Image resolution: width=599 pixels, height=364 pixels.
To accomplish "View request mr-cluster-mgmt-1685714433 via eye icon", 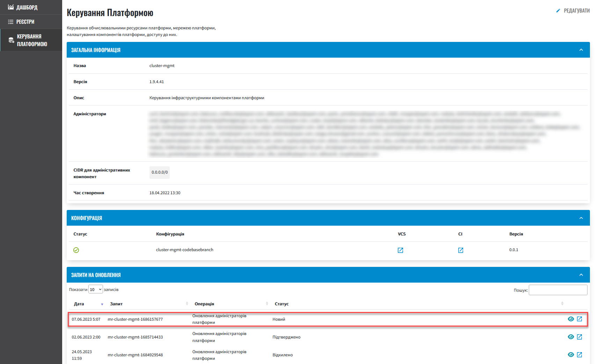I will click(x=571, y=337).
